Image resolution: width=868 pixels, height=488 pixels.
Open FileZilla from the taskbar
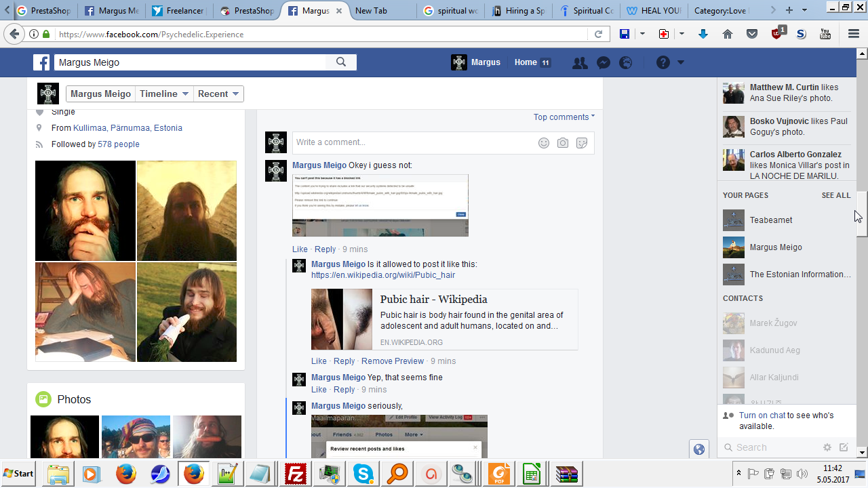pos(296,473)
